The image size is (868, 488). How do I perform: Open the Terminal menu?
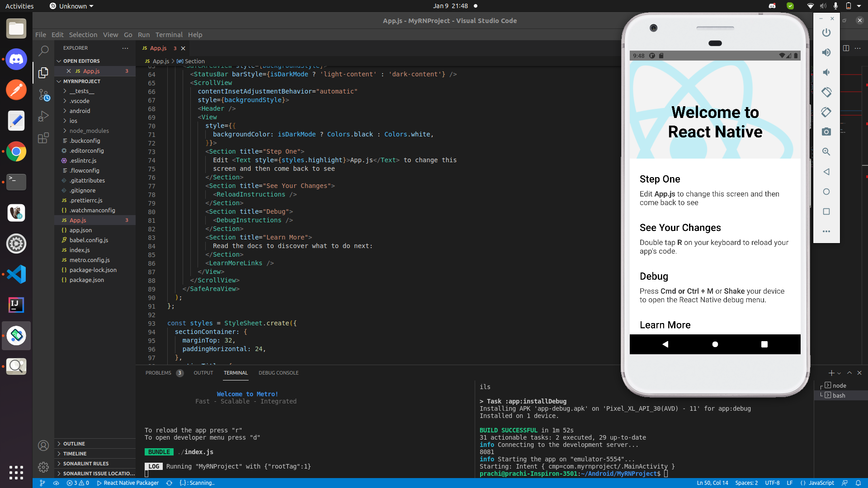169,35
